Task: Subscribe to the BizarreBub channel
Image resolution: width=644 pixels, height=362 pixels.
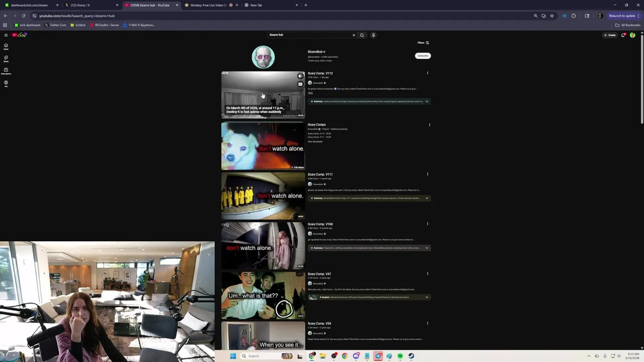Action: tap(423, 56)
